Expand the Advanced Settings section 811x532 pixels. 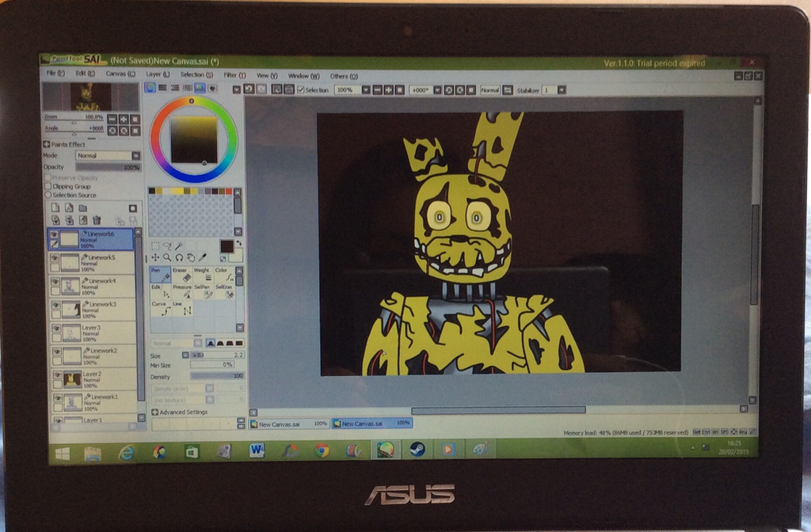(154, 412)
